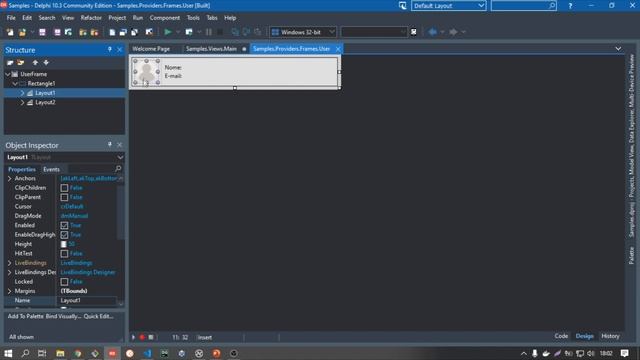This screenshot has width=640, height=360.
Task: Collapse the Rectangle1 tree node
Action: (15, 84)
